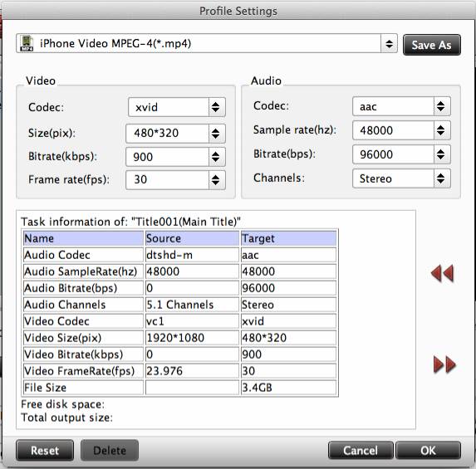
Task: Open the Audio Codec aac dropdown
Action: (x=401, y=106)
